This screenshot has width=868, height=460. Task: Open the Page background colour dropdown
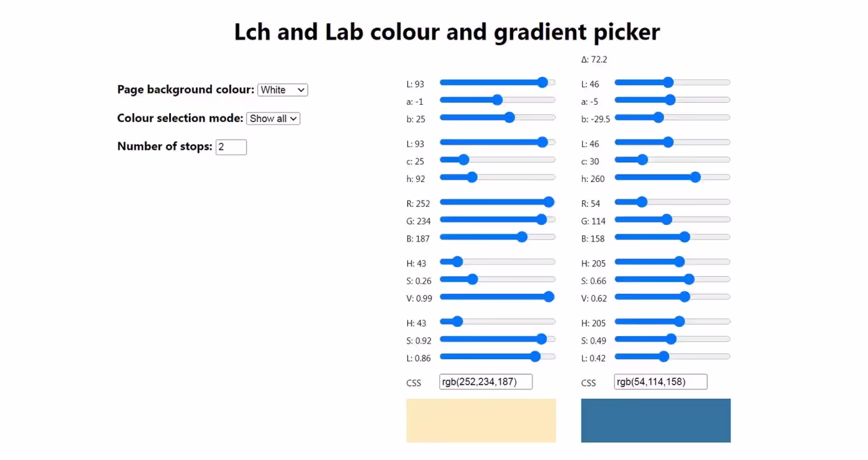[282, 90]
